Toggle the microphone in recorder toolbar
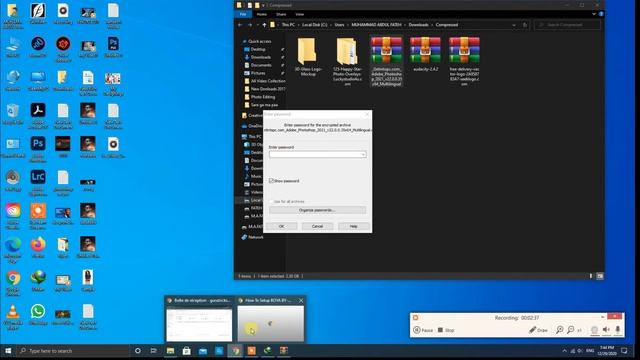 pyautogui.click(x=618, y=330)
